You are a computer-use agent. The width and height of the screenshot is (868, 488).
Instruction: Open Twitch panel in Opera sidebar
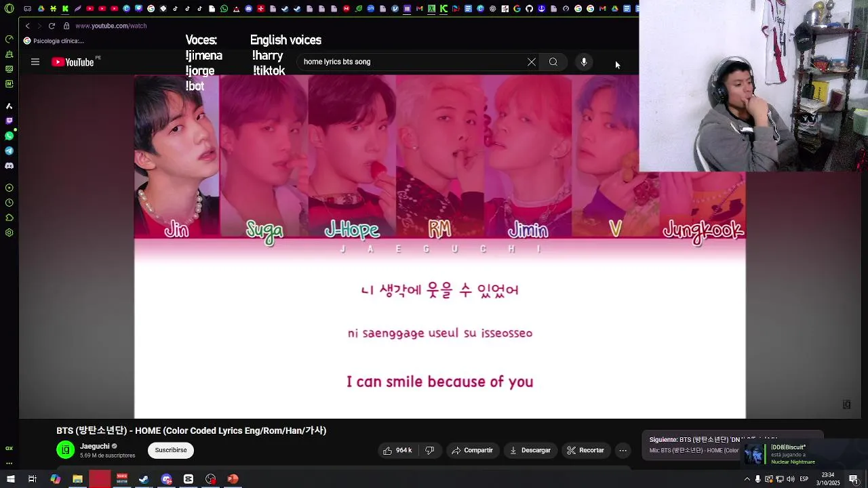pos(9,121)
